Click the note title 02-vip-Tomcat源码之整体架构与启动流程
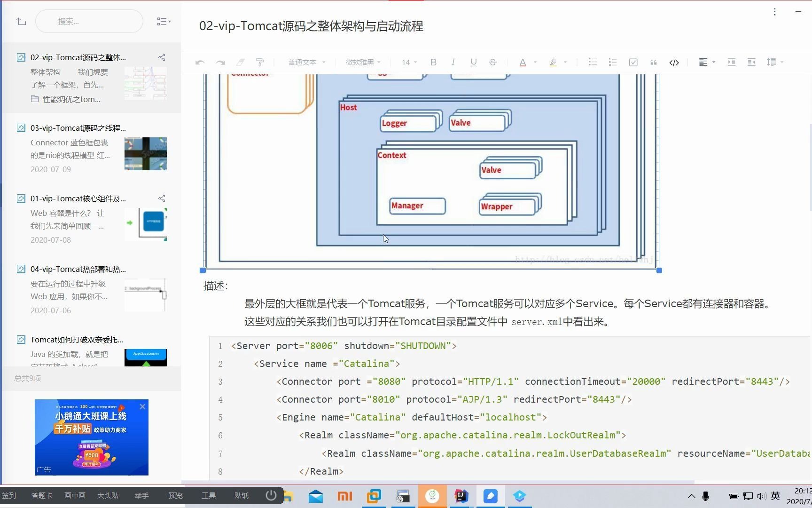The height and width of the screenshot is (508, 812). (311, 26)
